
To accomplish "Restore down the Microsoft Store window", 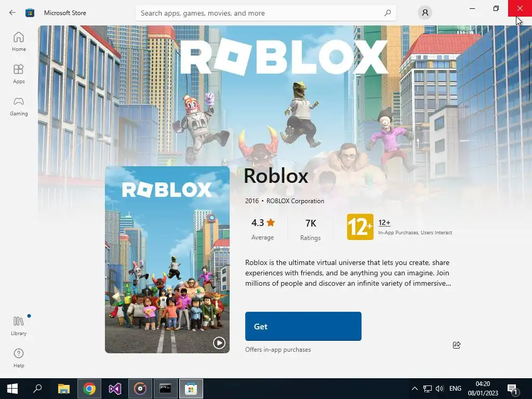I will pos(496,8).
